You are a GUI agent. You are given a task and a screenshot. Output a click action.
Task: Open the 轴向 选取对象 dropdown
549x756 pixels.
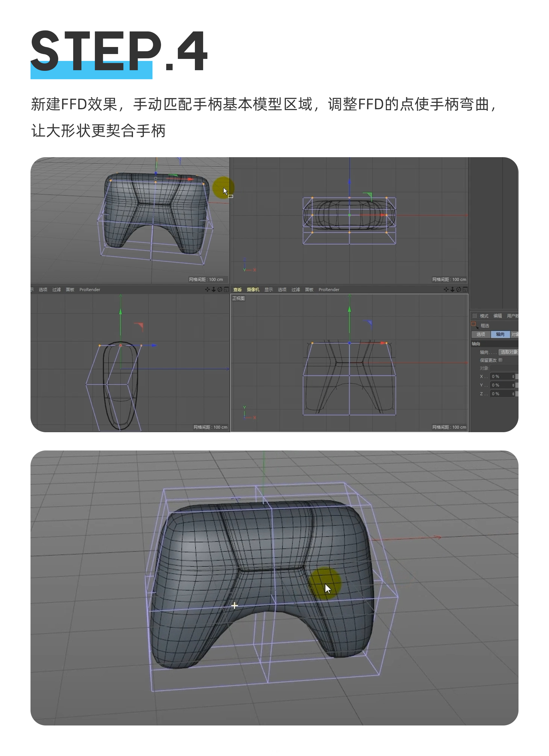point(508,352)
